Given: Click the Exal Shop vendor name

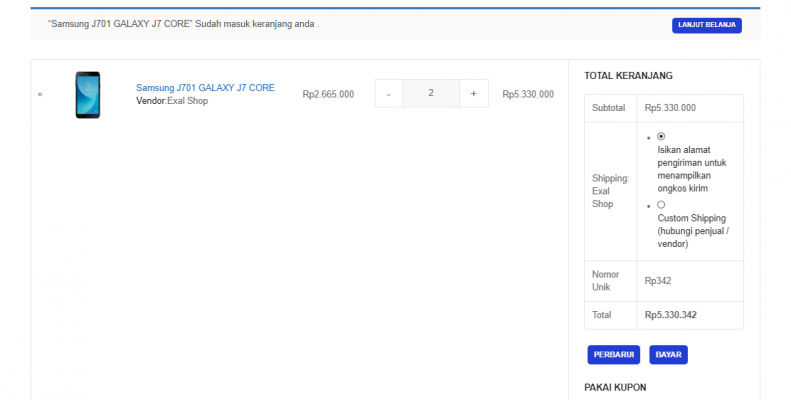Looking at the screenshot, I should tap(187, 101).
